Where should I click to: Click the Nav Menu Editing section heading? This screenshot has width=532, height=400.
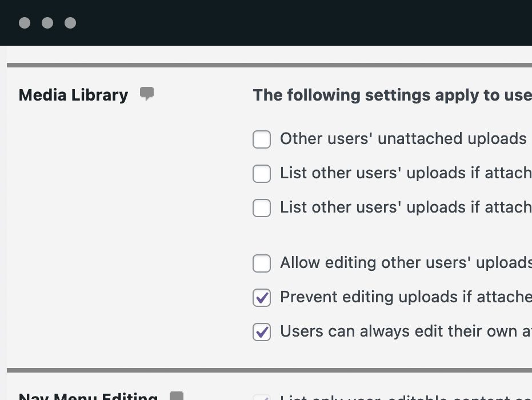coord(88,397)
